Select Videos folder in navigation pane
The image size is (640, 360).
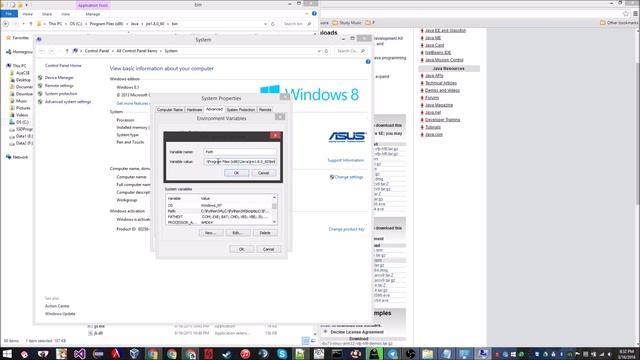(x=22, y=115)
